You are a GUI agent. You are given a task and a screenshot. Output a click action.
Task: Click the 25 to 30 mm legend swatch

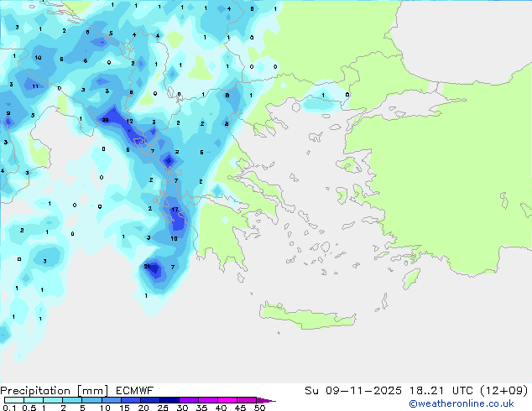click(x=169, y=400)
